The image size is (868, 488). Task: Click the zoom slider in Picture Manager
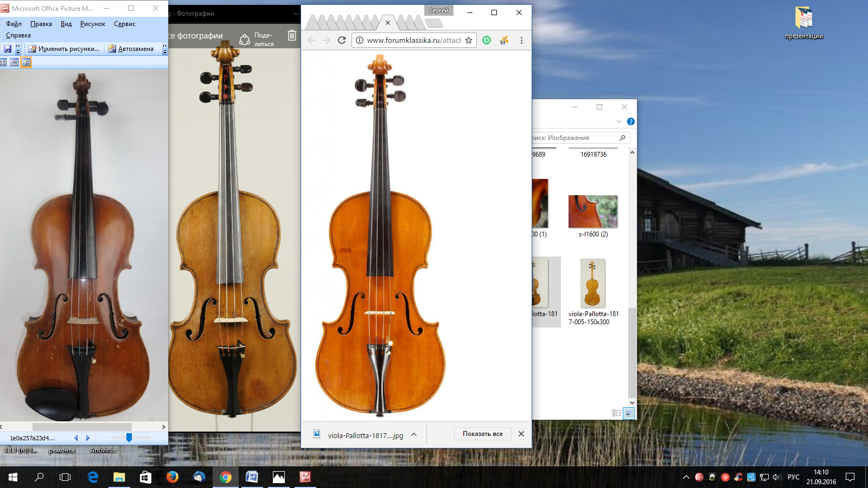click(x=129, y=438)
